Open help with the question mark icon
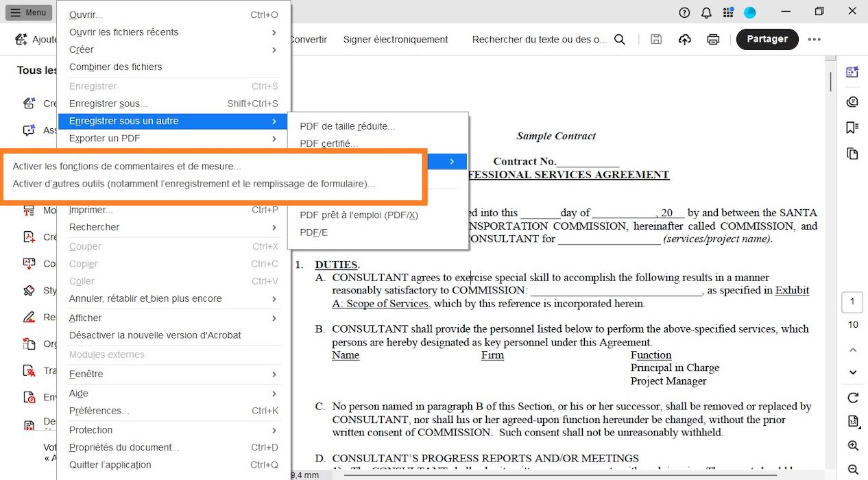Screen dimensions: 868x480 tap(684, 12)
